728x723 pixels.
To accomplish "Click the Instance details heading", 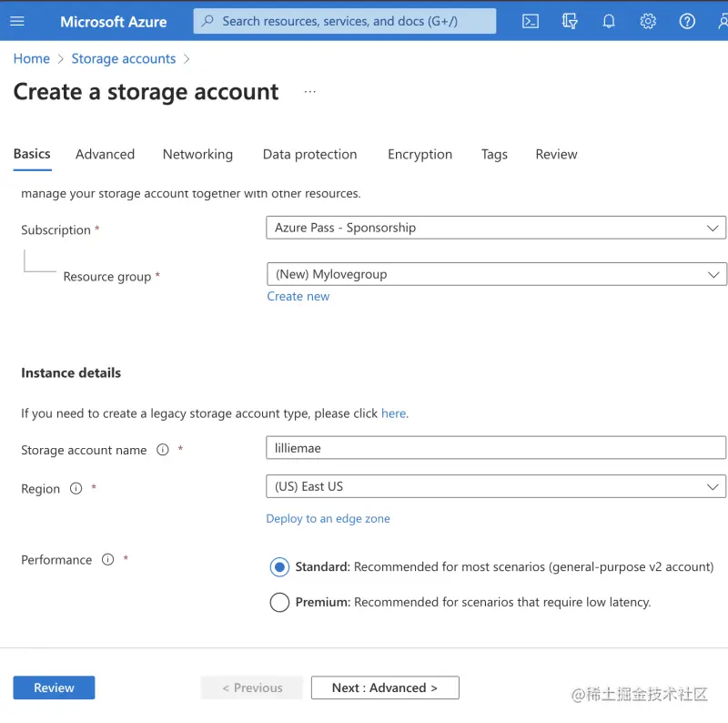I will 71,372.
